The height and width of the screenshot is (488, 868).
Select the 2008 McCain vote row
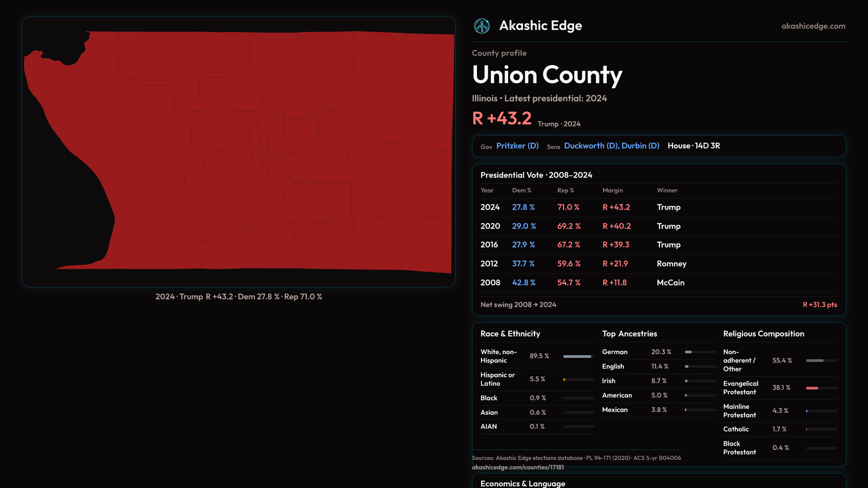point(658,283)
